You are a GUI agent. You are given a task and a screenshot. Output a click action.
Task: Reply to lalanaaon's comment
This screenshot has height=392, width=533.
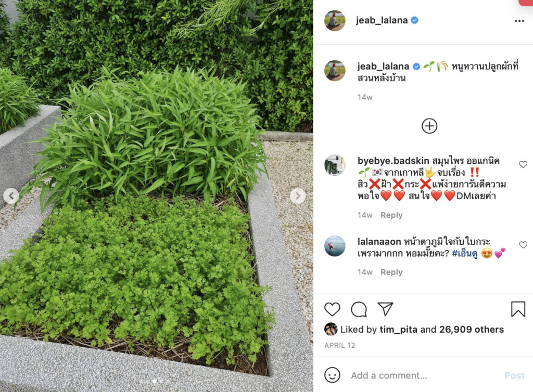(391, 272)
